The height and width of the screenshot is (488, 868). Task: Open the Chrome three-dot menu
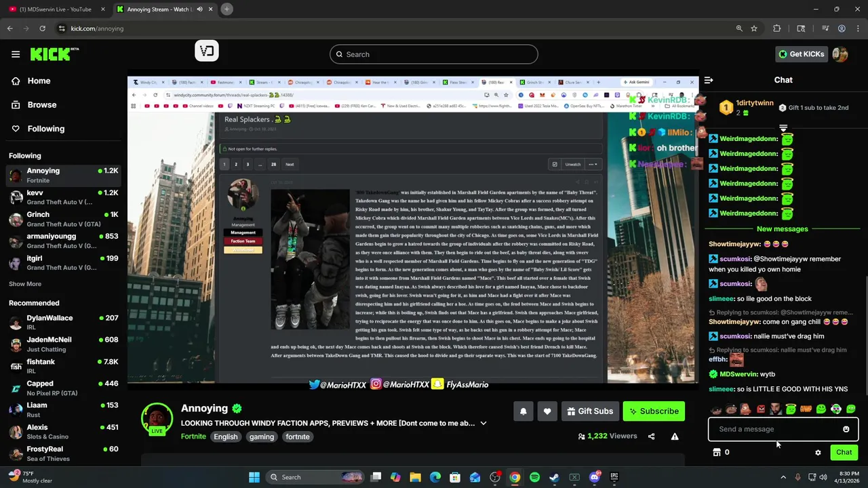point(858,28)
